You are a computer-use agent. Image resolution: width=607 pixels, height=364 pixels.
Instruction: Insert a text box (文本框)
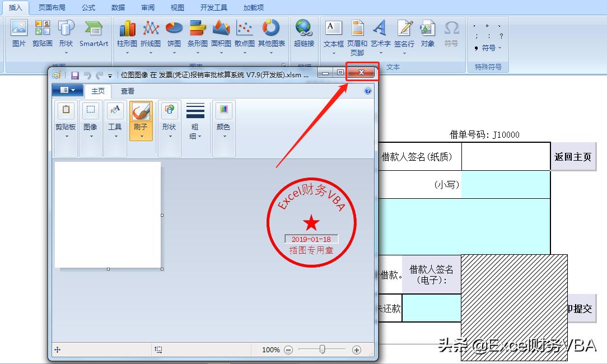coord(334,36)
